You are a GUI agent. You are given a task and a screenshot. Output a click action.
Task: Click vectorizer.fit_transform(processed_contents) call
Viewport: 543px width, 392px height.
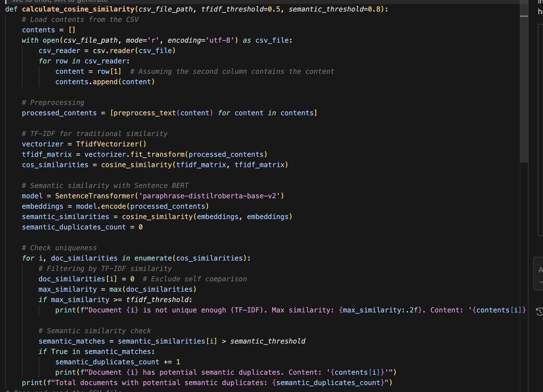tap(176, 155)
